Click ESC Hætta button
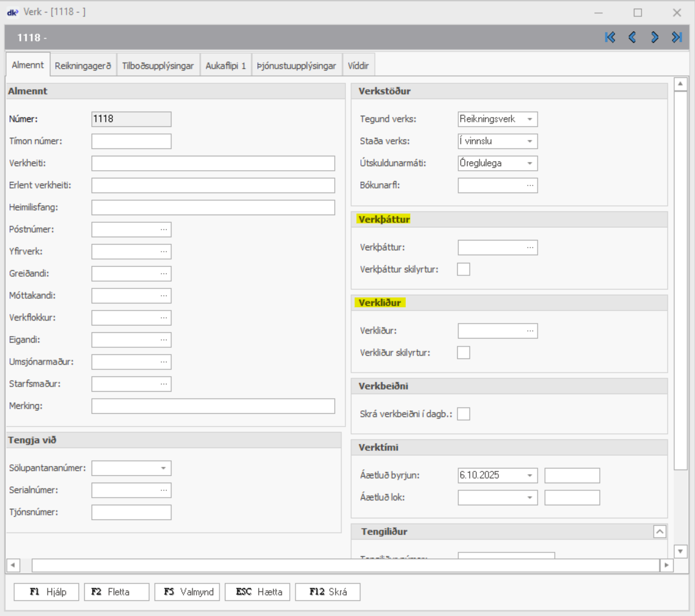This screenshot has height=616, width=695. [257, 592]
